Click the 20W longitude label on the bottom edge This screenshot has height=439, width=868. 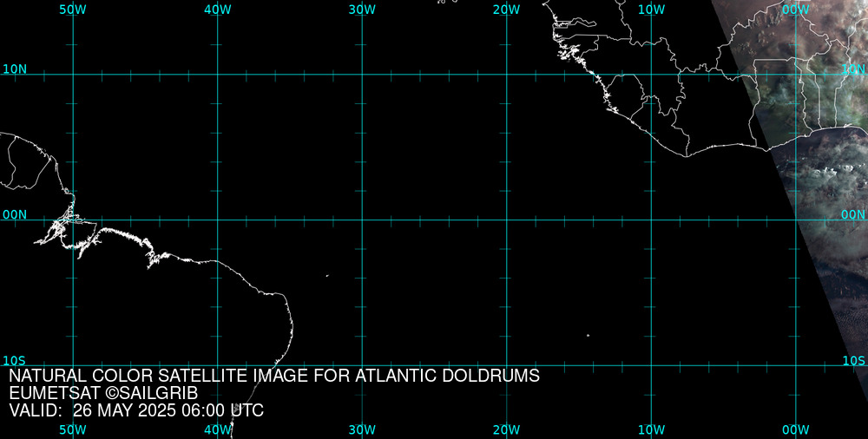(507, 430)
